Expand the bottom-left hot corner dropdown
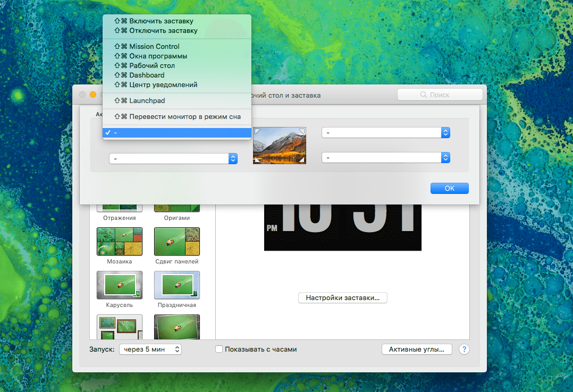This screenshot has height=392, width=573. pyautogui.click(x=173, y=158)
